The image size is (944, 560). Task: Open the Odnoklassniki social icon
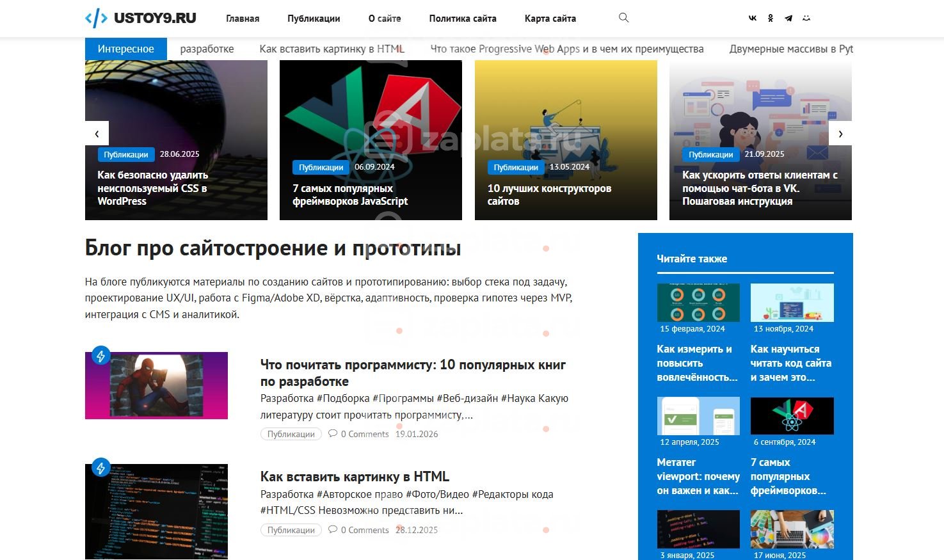771,18
